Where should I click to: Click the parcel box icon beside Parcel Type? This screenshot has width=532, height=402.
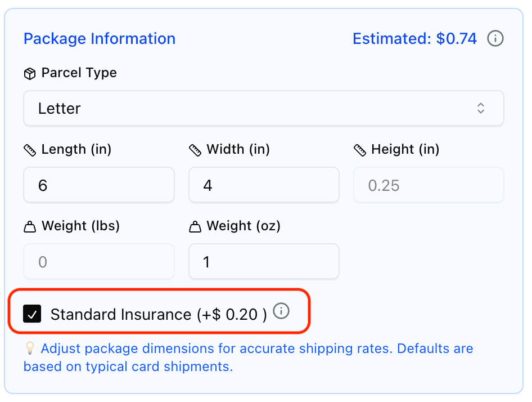click(x=29, y=73)
